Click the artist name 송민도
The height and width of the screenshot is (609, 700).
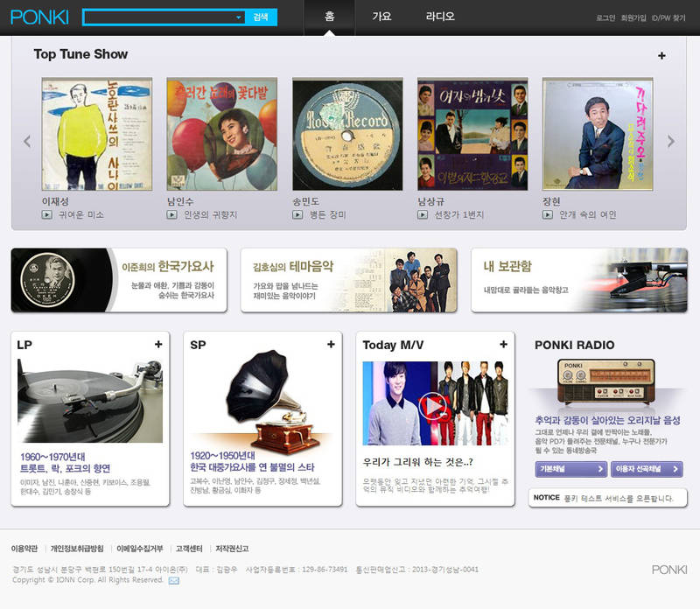coord(305,201)
